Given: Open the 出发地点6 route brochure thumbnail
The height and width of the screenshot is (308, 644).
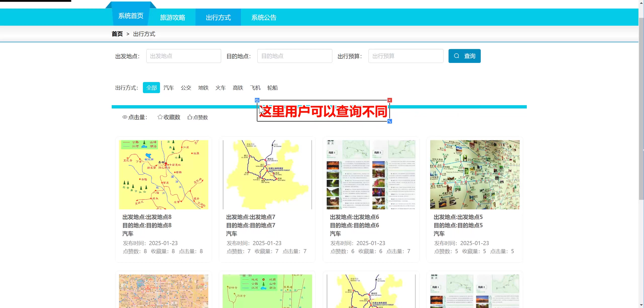Looking at the screenshot, I should tap(371, 175).
